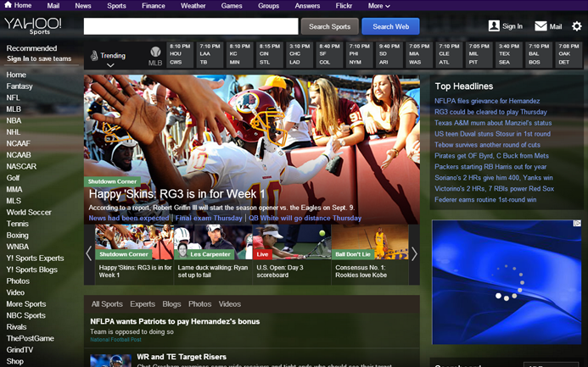This screenshot has height=367, width=588.
Task: Click the National Football Post source link
Action: [115, 340]
